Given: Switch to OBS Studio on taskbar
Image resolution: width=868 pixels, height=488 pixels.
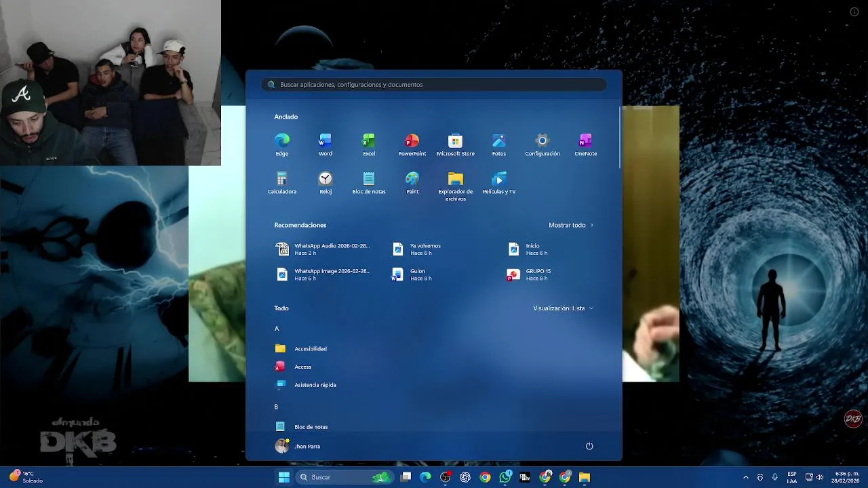Looking at the screenshot, I should [x=445, y=477].
